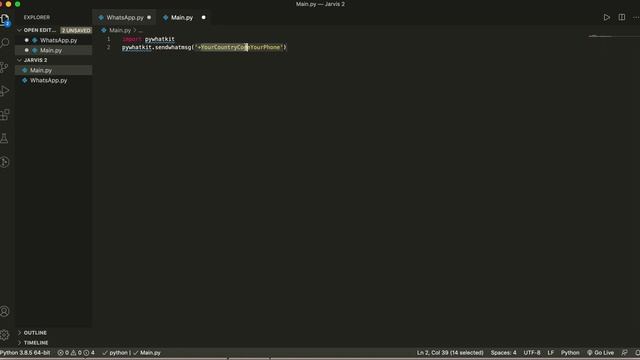The height and width of the screenshot is (360, 640).
Task: Change indentation via Spaces: 4
Action: tap(503, 353)
